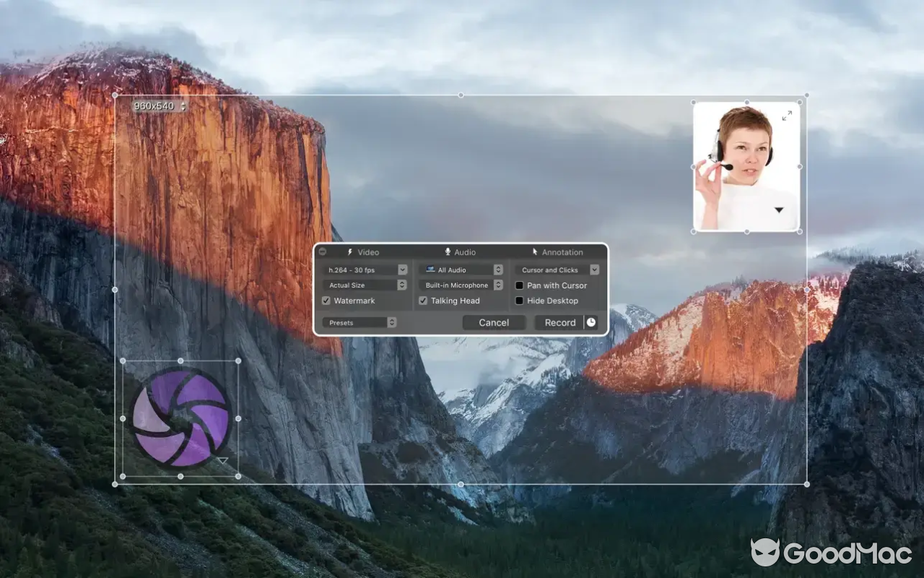Disable the Watermark checkbox

click(326, 301)
